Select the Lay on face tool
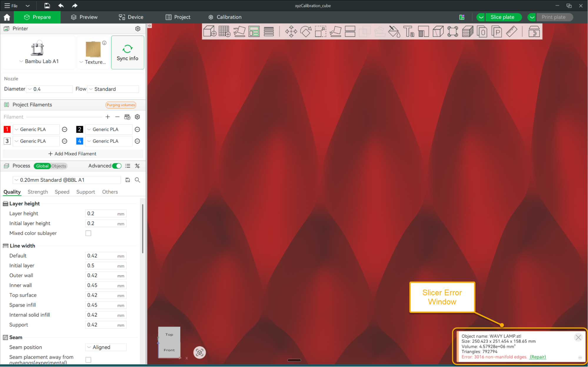588x367 pixels. click(x=335, y=31)
